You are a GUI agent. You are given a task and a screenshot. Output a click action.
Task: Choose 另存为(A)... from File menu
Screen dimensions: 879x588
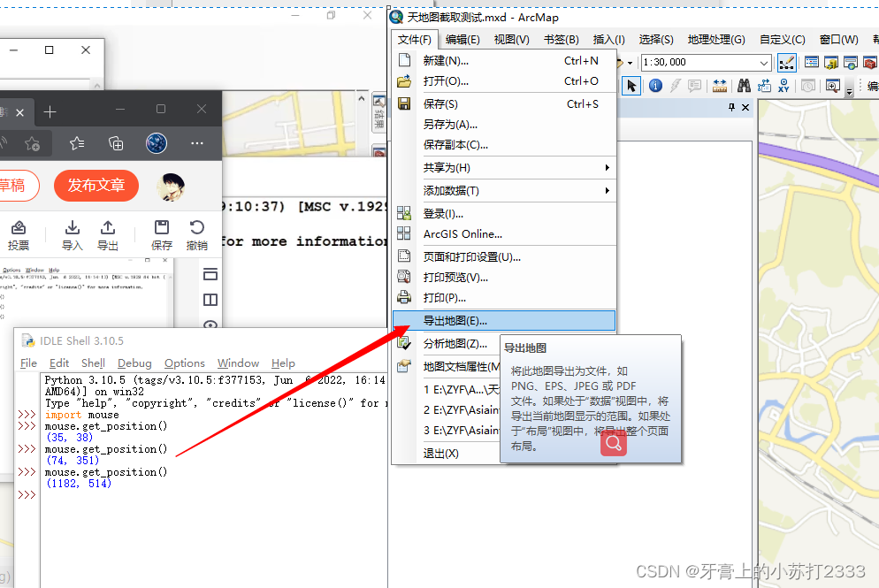tap(504, 125)
